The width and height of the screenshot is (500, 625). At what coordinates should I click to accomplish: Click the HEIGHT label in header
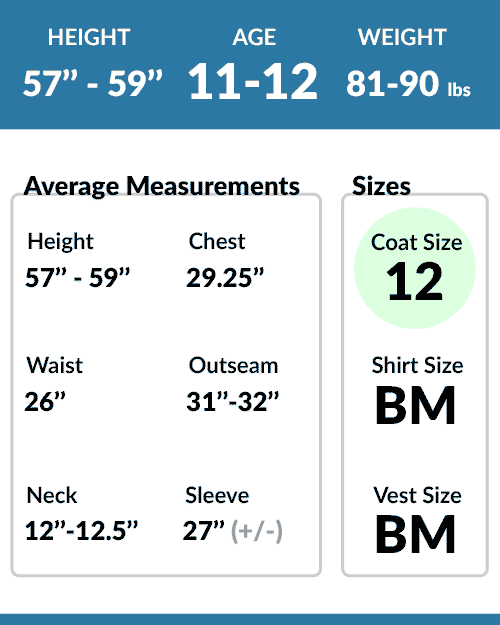(89, 37)
